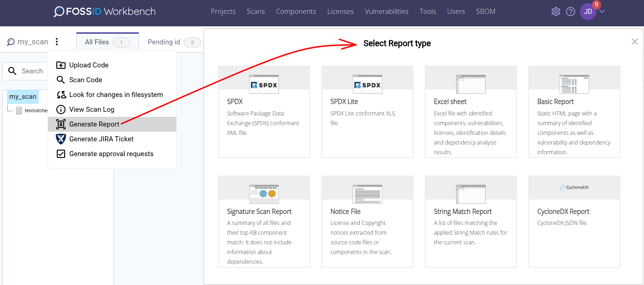Open the Projects menu

click(223, 12)
